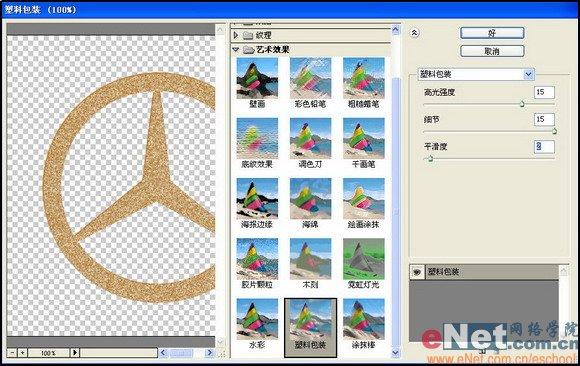Image resolution: width=580 pixels, height=366 pixels.
Task: Click filter list scrollbar down arrow
Action: [x=395, y=353]
